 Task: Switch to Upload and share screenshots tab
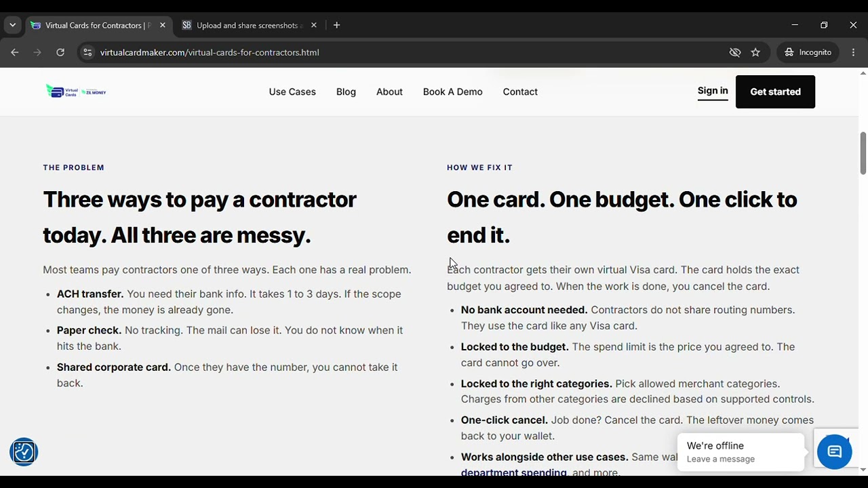click(248, 25)
